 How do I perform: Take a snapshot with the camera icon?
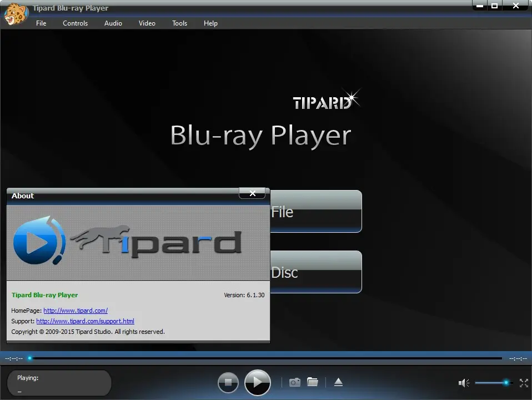tap(294, 382)
